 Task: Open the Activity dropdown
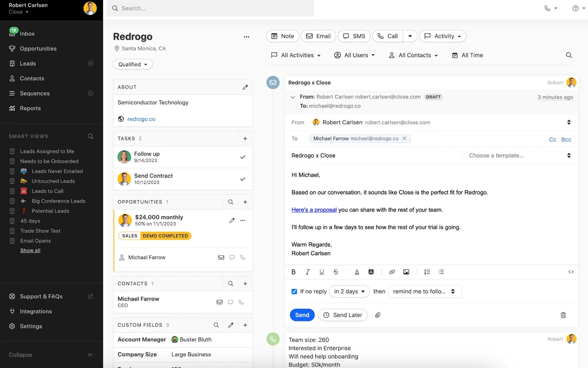pos(442,36)
